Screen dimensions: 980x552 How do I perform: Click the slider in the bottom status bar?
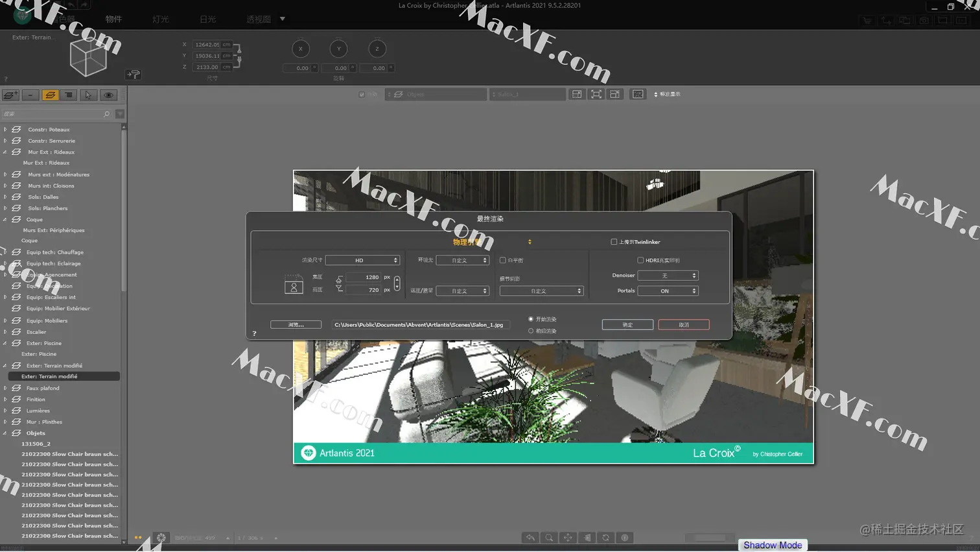coord(710,538)
